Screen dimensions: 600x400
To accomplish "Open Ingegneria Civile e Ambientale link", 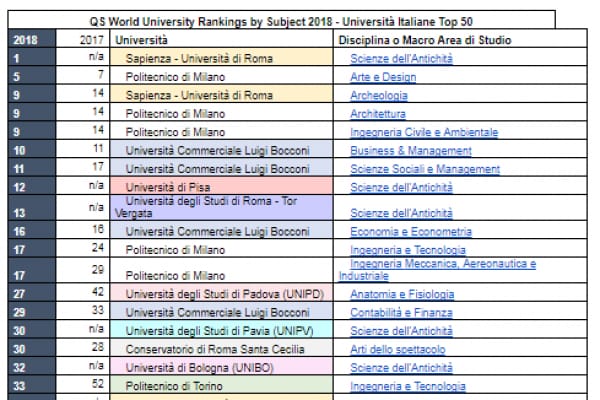I will pyautogui.click(x=424, y=132).
